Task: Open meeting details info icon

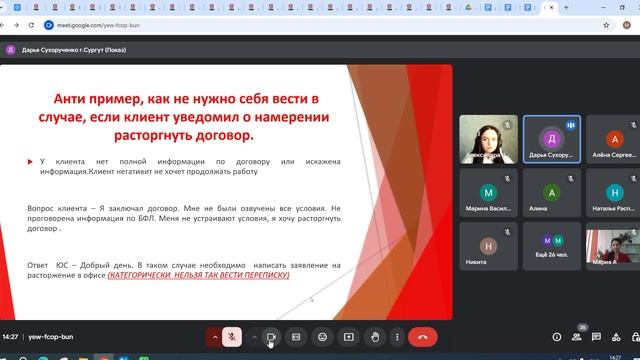Action: 556,337
